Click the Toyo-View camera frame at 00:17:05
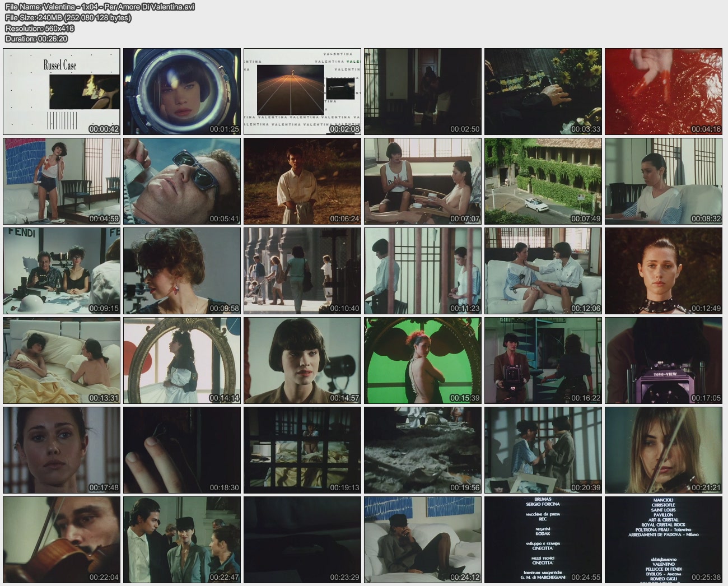Image resolution: width=728 pixels, height=586 pixels. (x=663, y=360)
